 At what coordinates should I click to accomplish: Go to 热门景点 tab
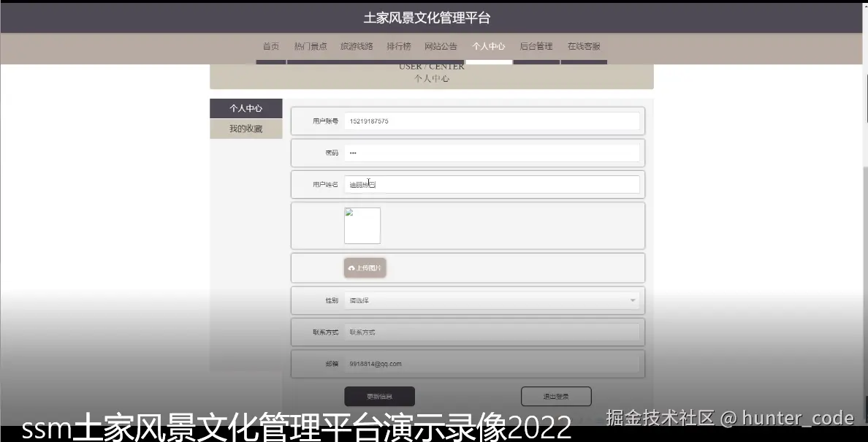[x=311, y=47]
